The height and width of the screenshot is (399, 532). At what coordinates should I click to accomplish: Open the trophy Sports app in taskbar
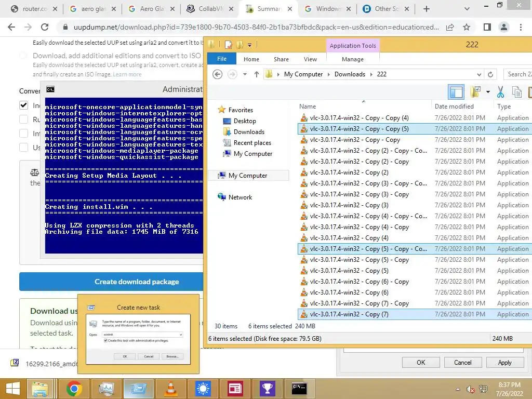(x=268, y=389)
